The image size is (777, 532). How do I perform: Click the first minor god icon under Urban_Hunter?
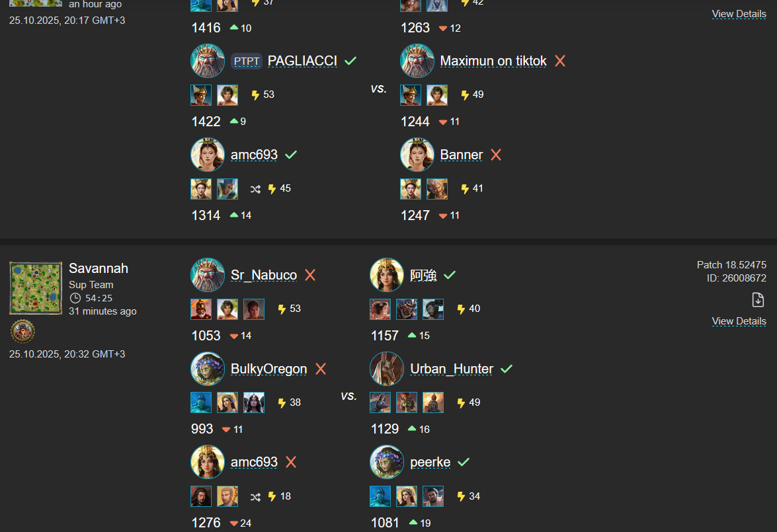(x=380, y=402)
